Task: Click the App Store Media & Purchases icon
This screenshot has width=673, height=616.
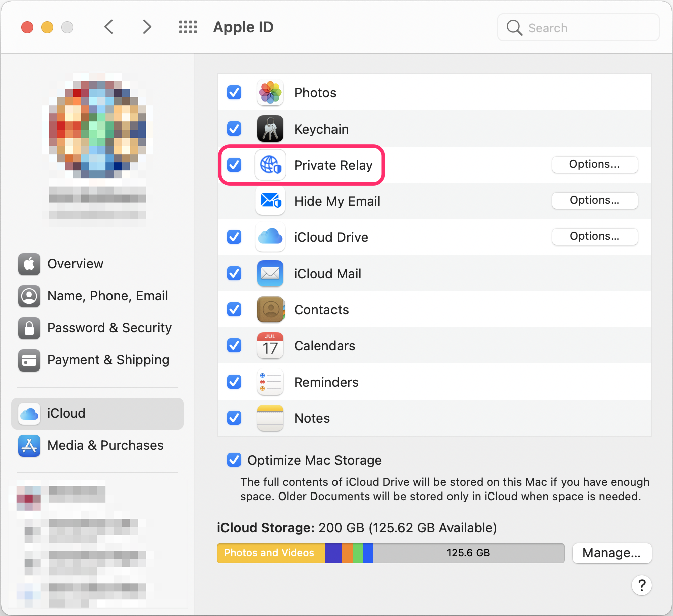Action: click(x=29, y=446)
